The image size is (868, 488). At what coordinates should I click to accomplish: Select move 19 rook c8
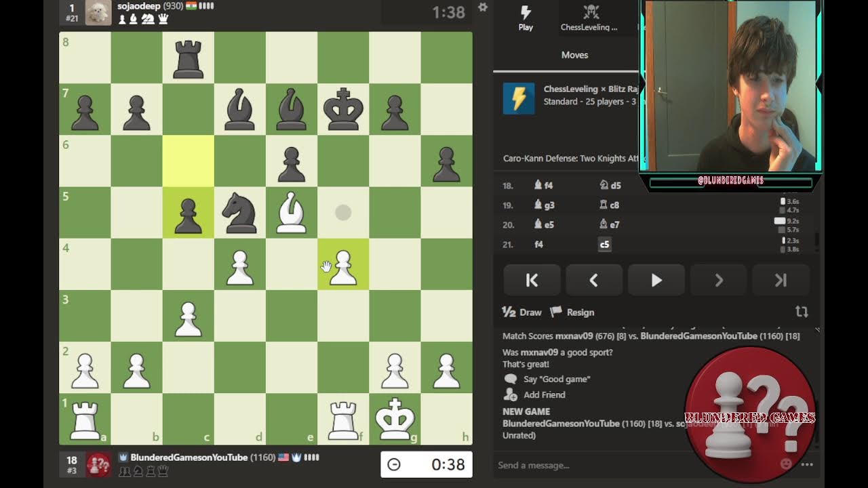point(610,205)
